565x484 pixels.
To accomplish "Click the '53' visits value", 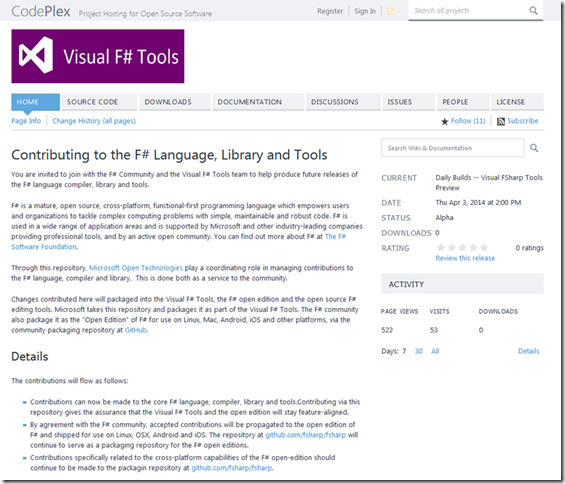I will pyautogui.click(x=434, y=330).
